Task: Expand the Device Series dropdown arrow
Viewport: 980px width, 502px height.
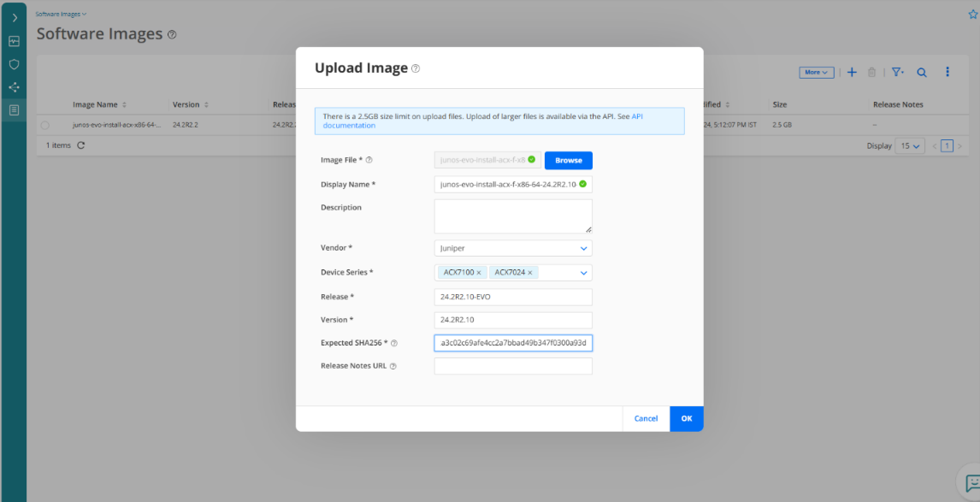Action: 584,273
